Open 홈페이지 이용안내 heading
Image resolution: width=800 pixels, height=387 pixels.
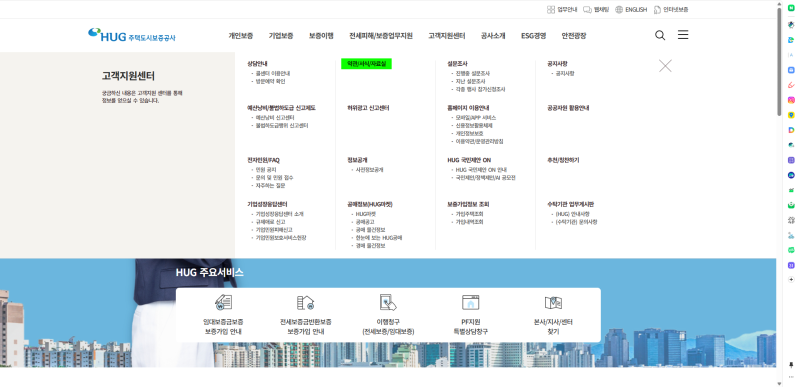(468, 108)
